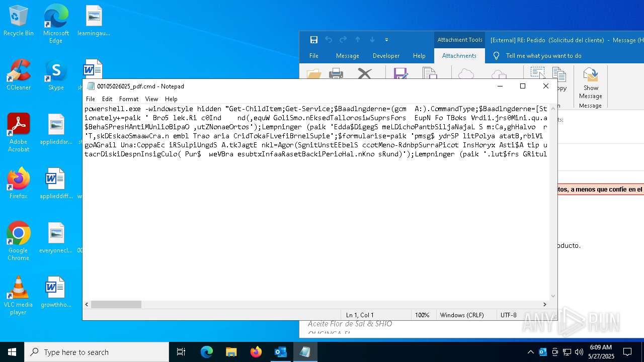Viewport: 644px width, 362px height.
Task: Open attachment using folder icon in ribbon
Action: [x=314, y=74]
